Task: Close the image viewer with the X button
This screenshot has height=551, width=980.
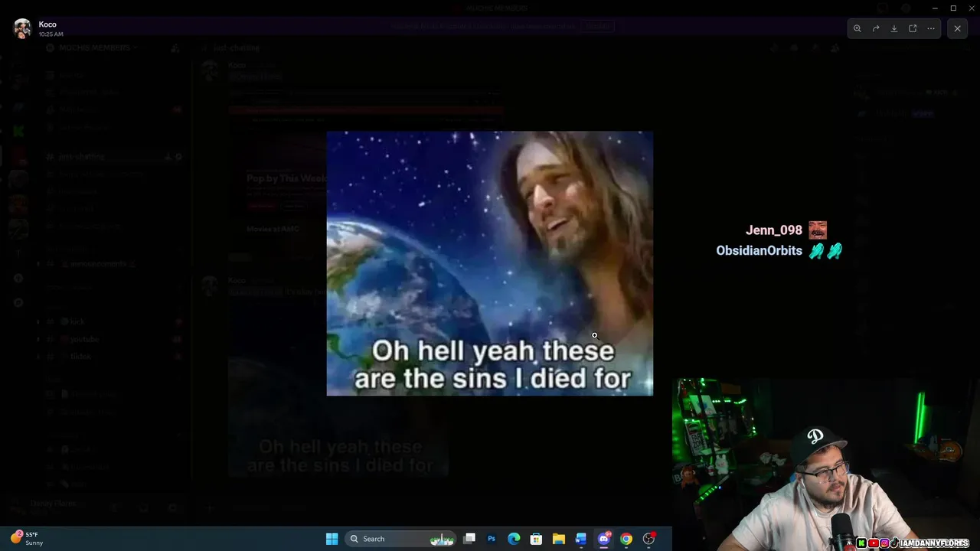Action: pyautogui.click(x=957, y=28)
